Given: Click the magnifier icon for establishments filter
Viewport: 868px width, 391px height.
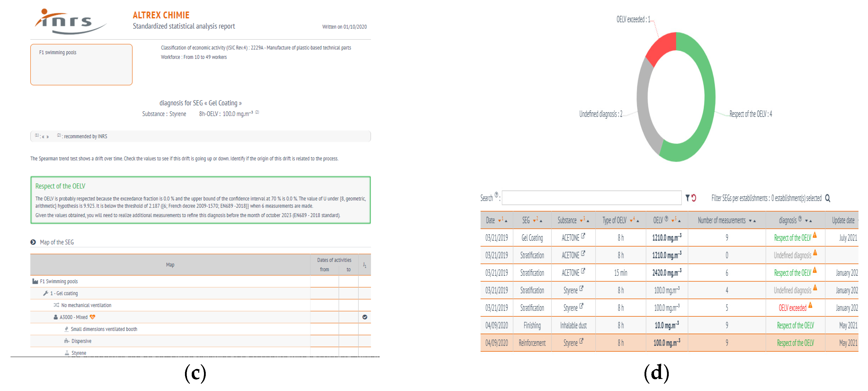Looking at the screenshot, I should [827, 198].
